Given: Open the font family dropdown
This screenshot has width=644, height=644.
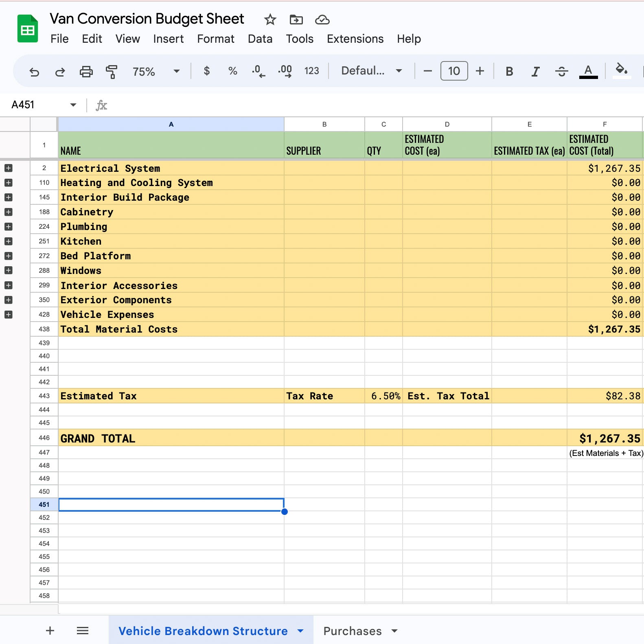Looking at the screenshot, I should pyautogui.click(x=371, y=71).
